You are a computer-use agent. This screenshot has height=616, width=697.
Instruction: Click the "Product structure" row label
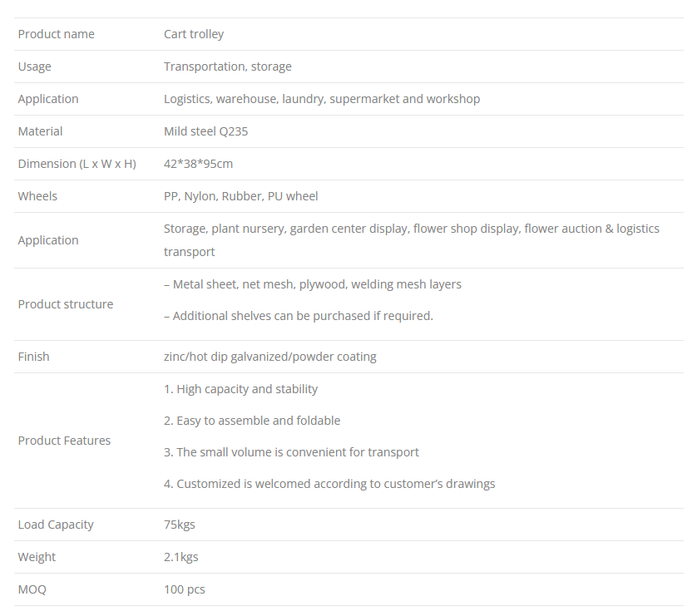pos(65,304)
